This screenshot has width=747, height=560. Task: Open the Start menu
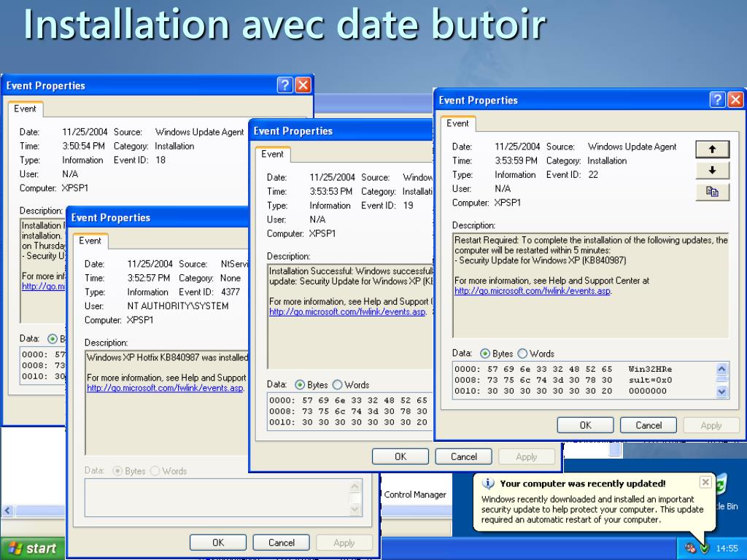[32, 548]
